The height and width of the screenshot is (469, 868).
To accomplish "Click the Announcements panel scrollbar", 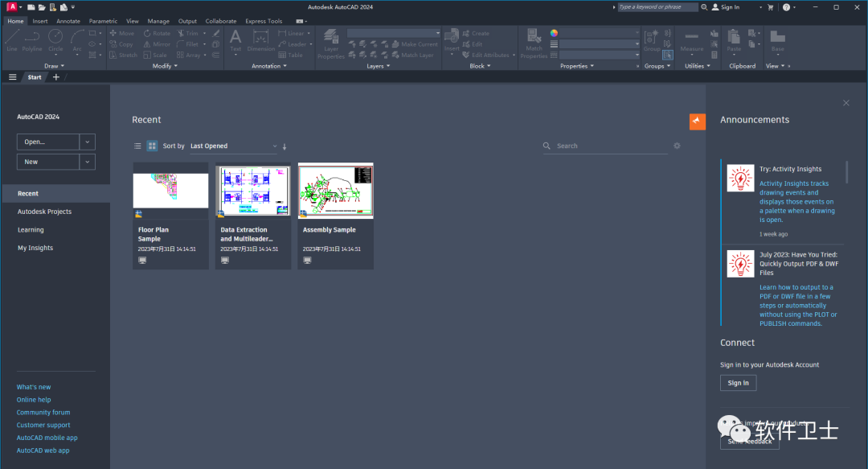I will point(845,172).
